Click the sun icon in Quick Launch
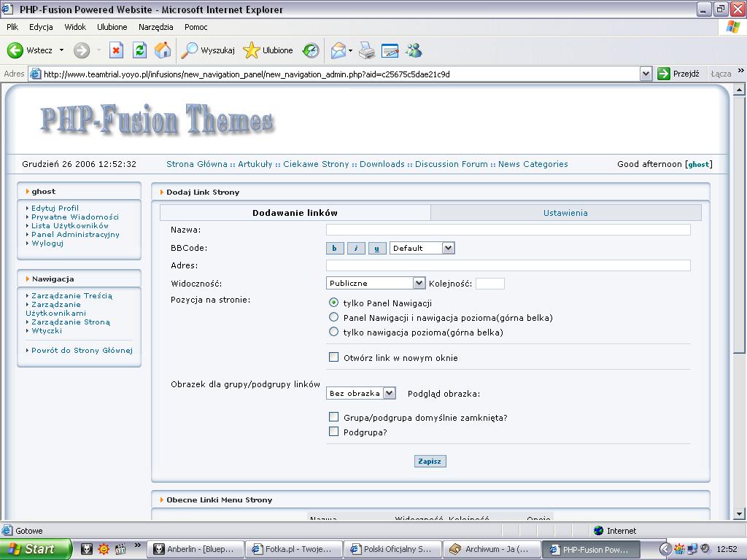The image size is (747, 560). pos(104,549)
